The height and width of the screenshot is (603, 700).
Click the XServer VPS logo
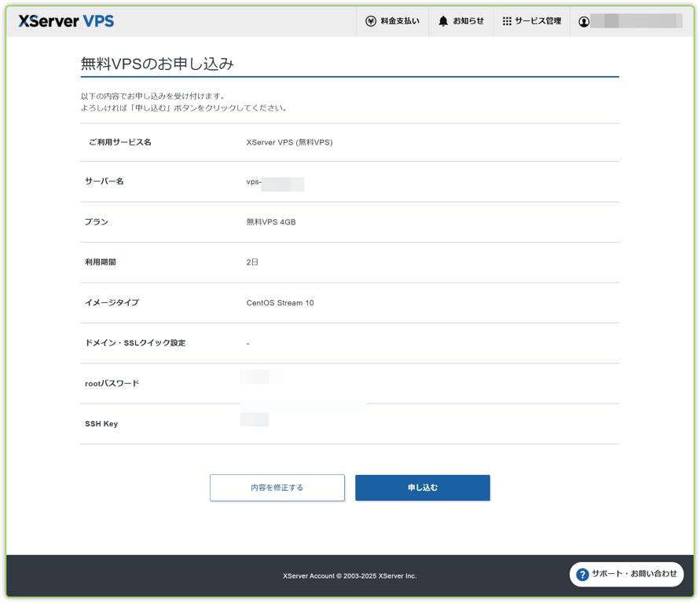click(x=66, y=21)
